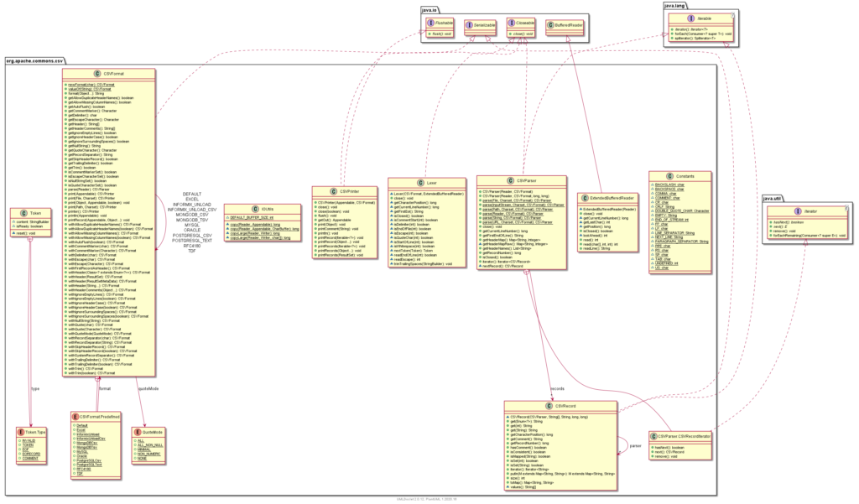Collapse the java.util Iterator box corner control
This screenshot has height=504, width=859.
coord(846,208)
